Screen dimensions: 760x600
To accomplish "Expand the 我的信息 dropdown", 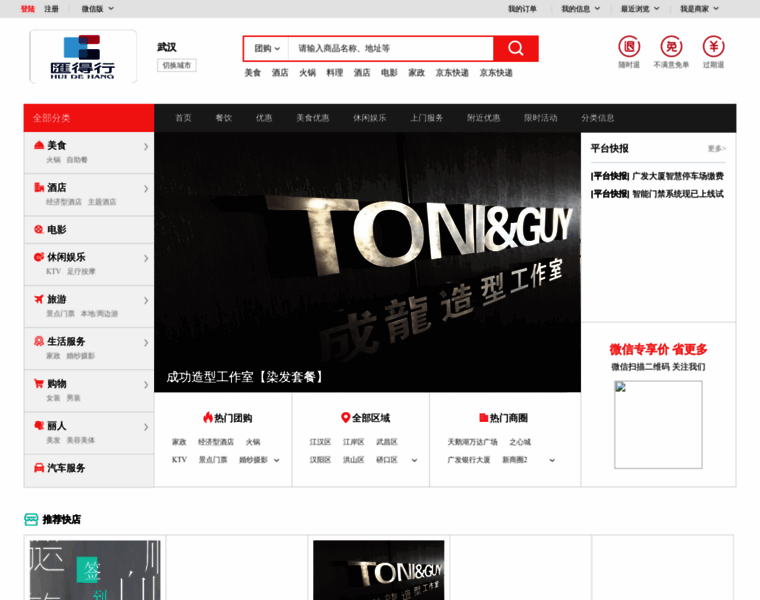I will point(581,9).
